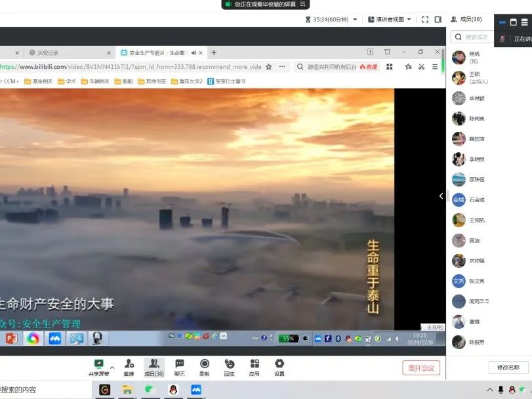Expand the arrow beside 共享屏幕
Image resolution: width=532 pixels, height=399 pixels.
pos(112,367)
